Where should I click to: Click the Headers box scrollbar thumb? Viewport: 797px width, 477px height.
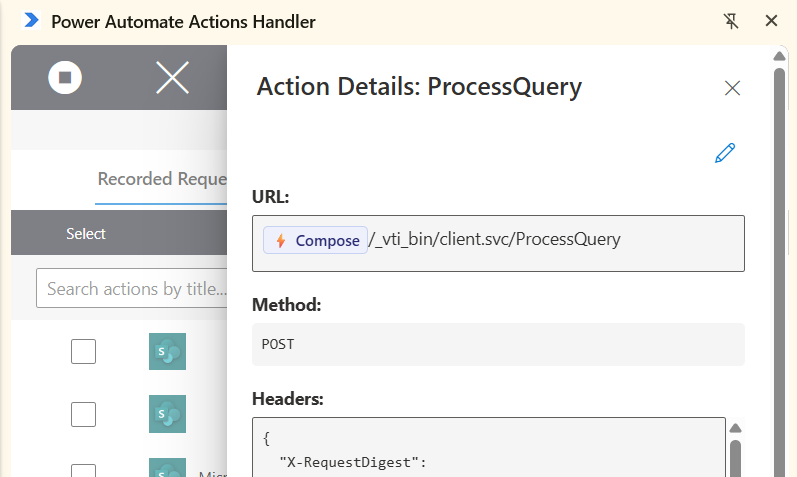(x=735, y=458)
